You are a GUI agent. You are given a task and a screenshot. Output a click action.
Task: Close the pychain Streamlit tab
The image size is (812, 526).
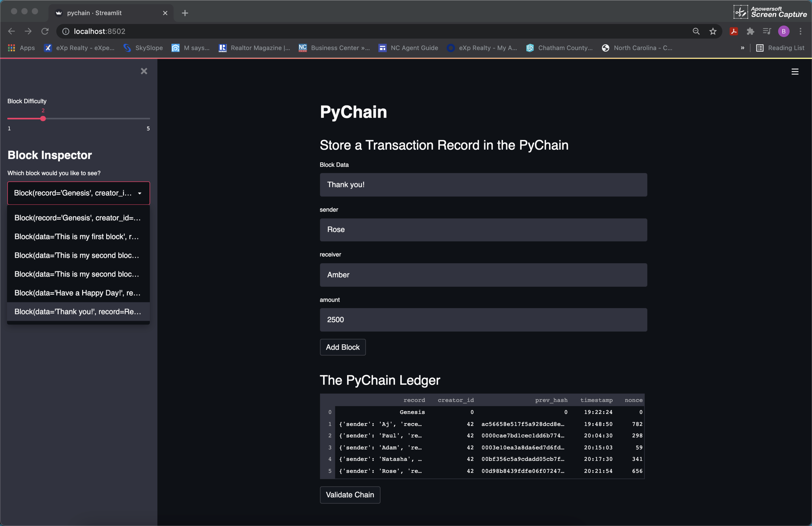(x=165, y=13)
